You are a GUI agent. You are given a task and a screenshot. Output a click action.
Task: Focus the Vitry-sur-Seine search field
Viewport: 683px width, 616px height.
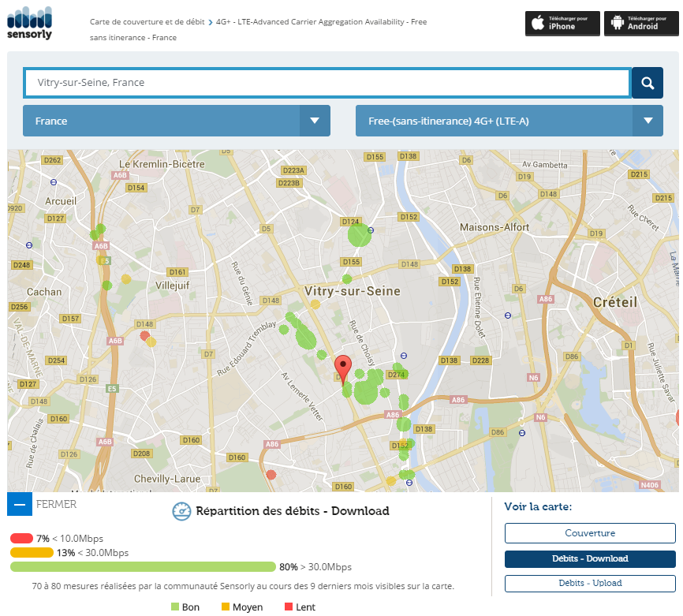(x=327, y=83)
